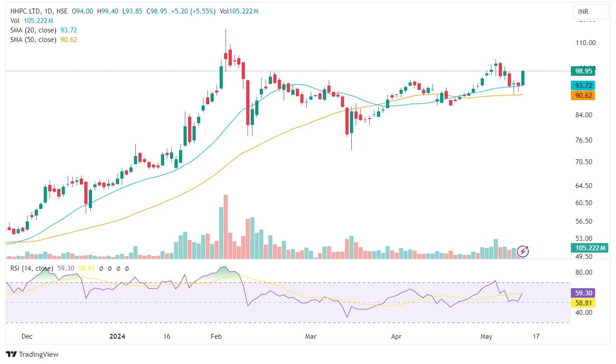Click the May marker on the time axis
Viewport: 616px width, 364px height.
[x=487, y=336]
